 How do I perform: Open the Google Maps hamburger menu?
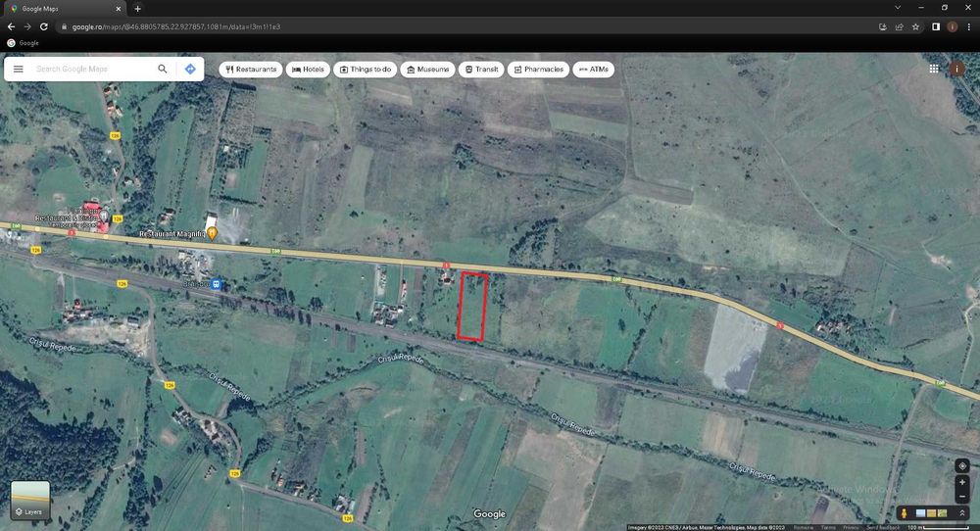click(18, 69)
